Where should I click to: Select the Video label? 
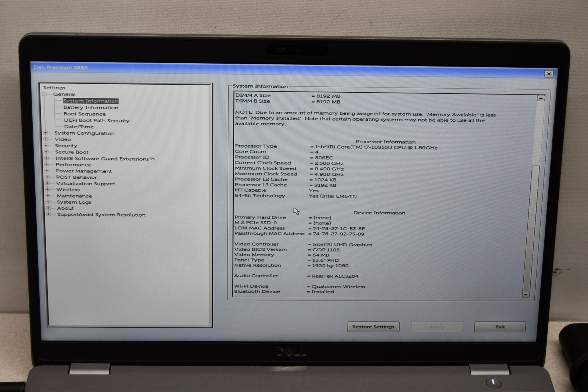(63, 139)
